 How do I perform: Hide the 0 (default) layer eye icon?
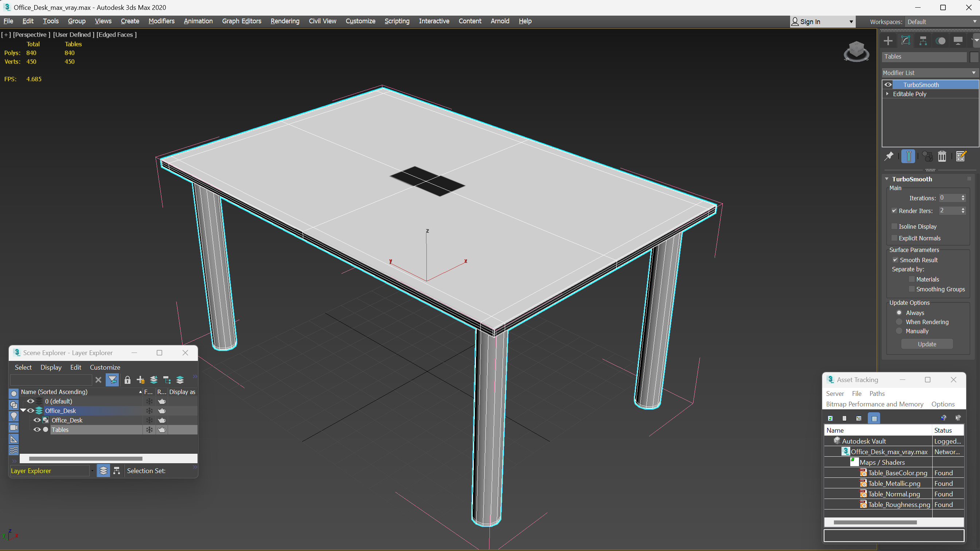point(31,401)
